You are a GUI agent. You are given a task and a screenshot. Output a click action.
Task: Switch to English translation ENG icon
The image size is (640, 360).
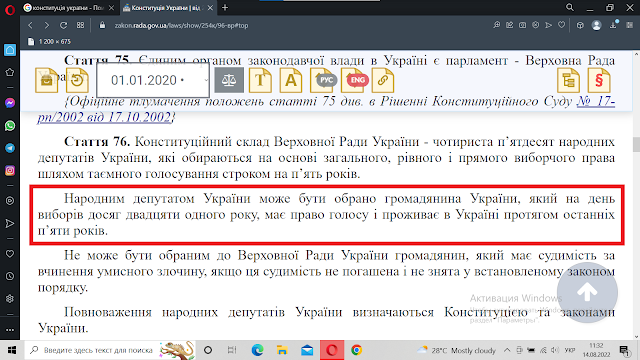pos(355,80)
